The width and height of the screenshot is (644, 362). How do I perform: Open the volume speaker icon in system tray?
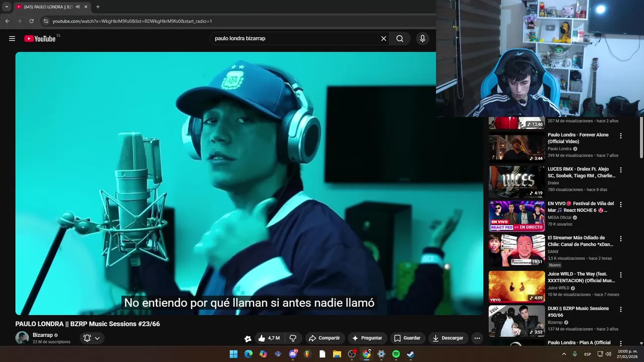pyautogui.click(x=608, y=354)
